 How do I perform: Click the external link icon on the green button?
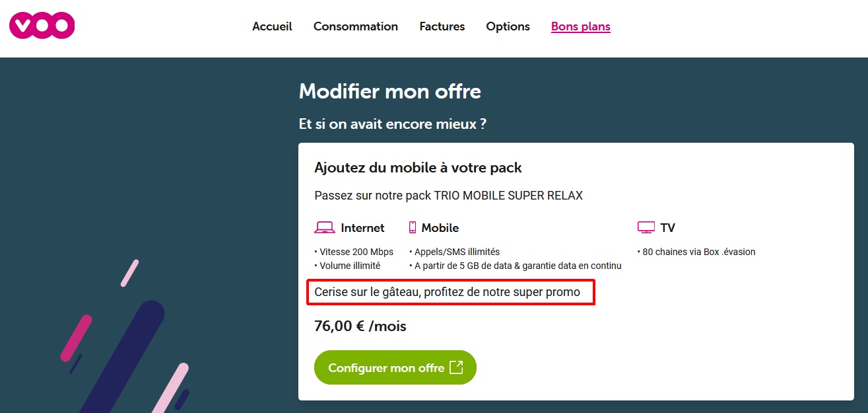coord(456,367)
